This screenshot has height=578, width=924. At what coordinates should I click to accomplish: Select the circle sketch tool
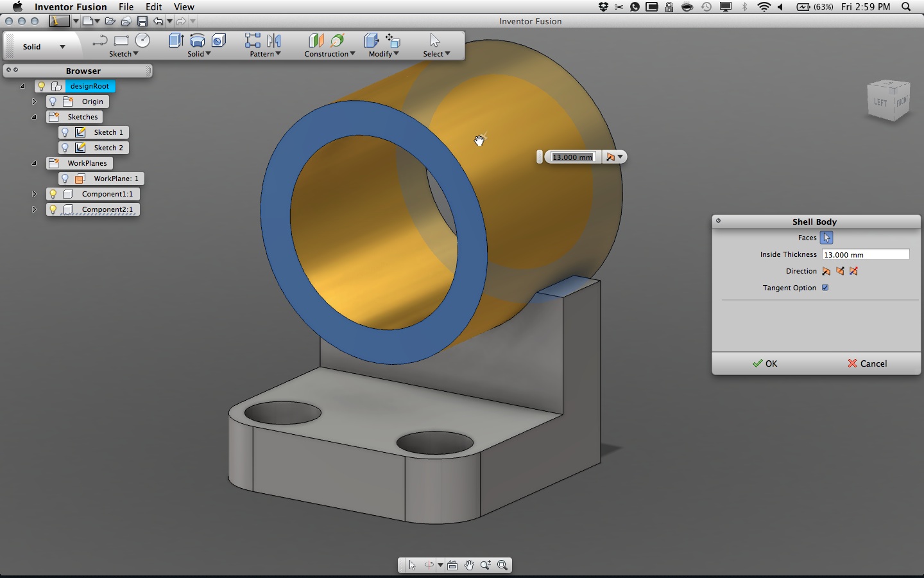(x=142, y=40)
